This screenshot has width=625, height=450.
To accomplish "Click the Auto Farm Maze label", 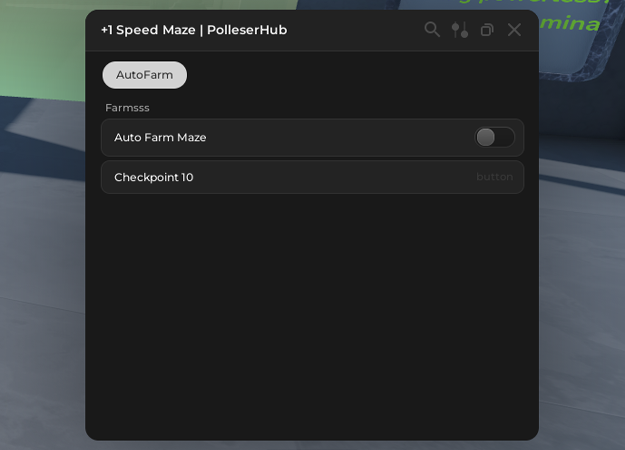I will tap(160, 137).
